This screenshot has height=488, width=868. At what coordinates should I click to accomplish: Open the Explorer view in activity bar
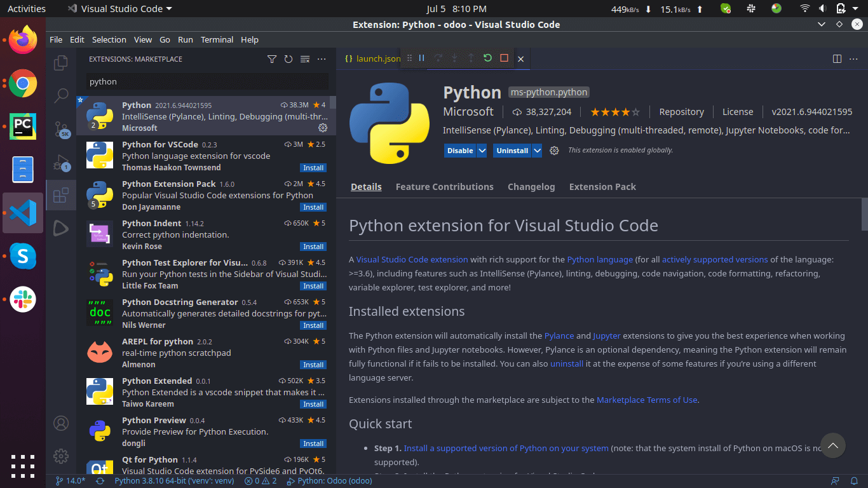tap(61, 63)
